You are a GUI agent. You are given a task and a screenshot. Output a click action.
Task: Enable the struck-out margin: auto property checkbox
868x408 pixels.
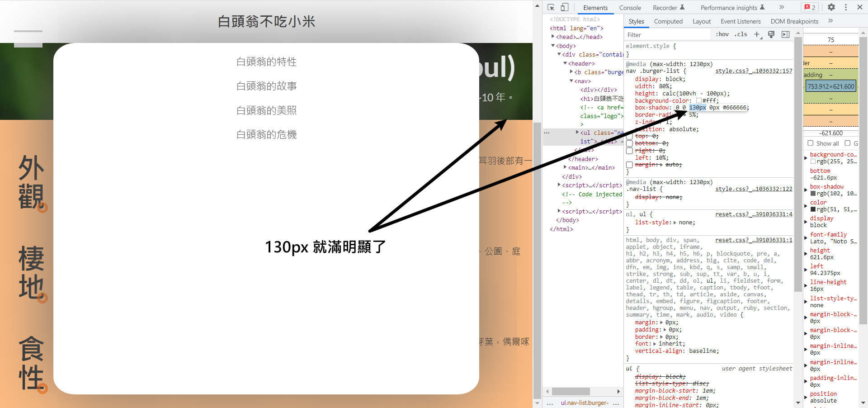(x=629, y=165)
